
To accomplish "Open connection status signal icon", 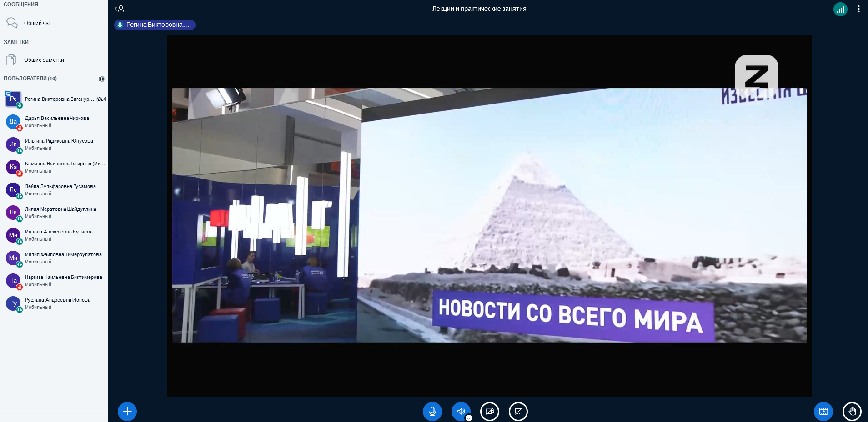I will pos(840,9).
